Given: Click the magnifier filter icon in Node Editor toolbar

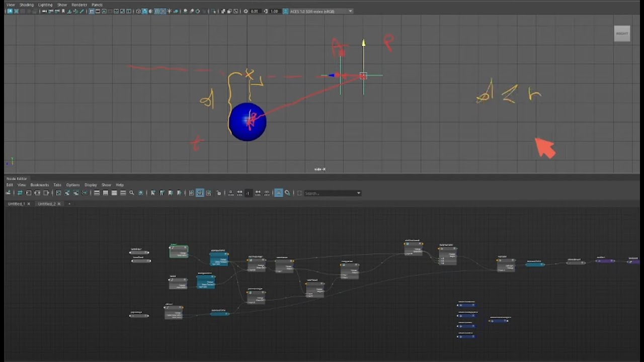Looking at the screenshot, I should pos(132,193).
